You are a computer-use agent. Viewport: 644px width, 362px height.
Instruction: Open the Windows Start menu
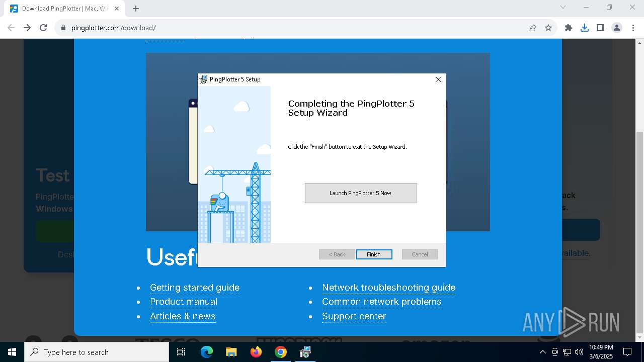point(12,352)
